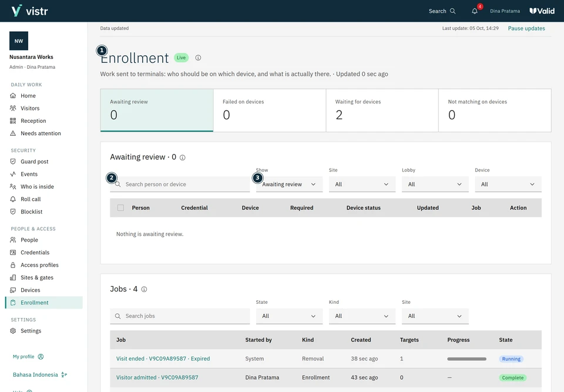Show info for Jobs heading
The height and width of the screenshot is (392, 564).
145,289
